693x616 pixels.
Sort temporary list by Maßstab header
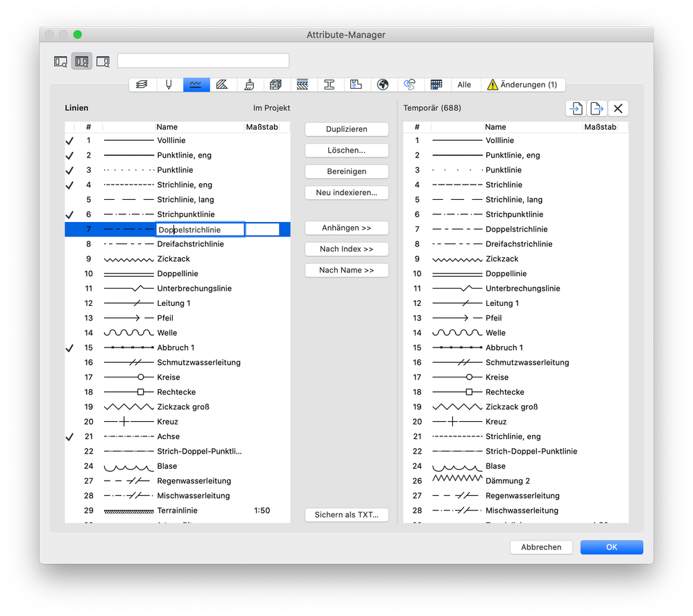[600, 127]
